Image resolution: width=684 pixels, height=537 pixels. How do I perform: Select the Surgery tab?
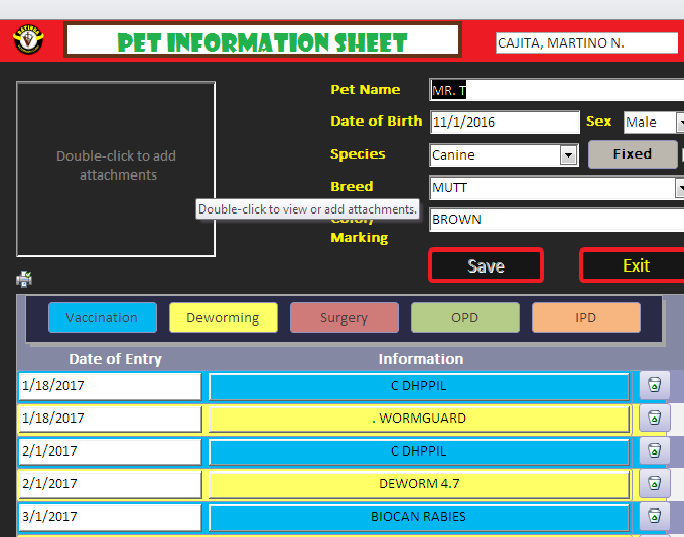coord(344,317)
